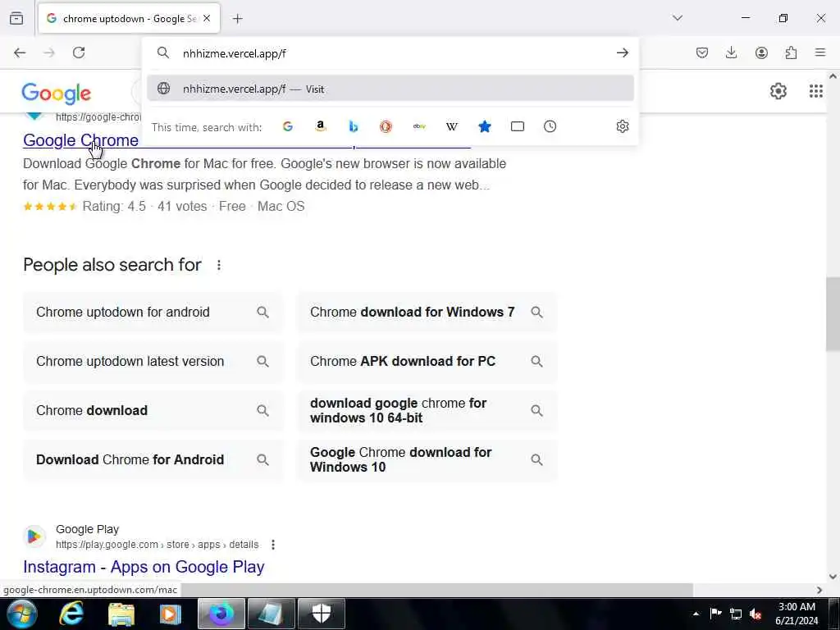
Task: Open the Extensions panel
Action: (x=791, y=52)
